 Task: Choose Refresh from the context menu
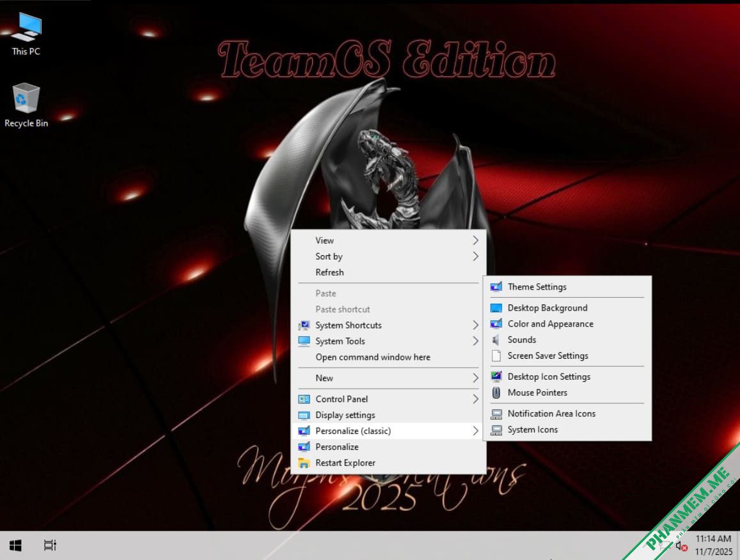pos(389,272)
